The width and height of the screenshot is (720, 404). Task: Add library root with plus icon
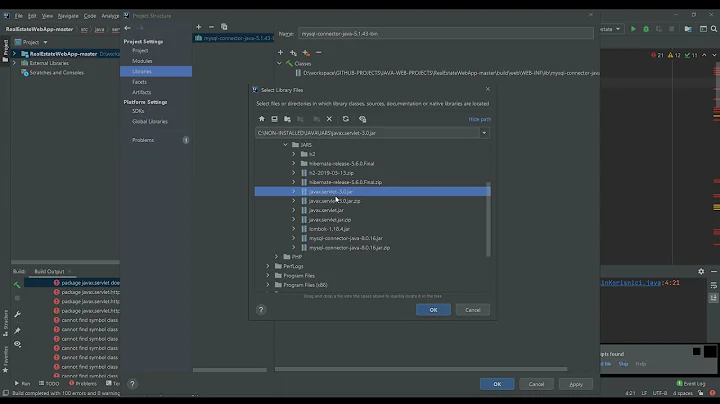pyautogui.click(x=280, y=53)
